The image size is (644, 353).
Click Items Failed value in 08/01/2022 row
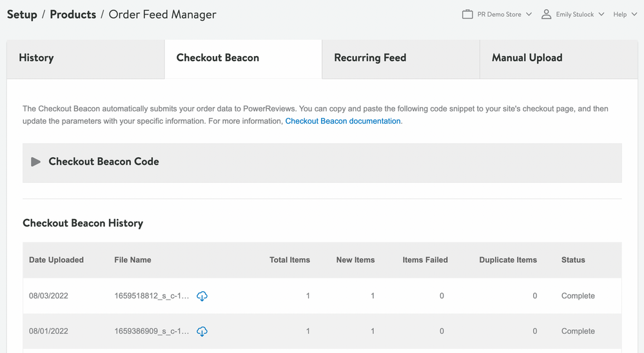442,331
